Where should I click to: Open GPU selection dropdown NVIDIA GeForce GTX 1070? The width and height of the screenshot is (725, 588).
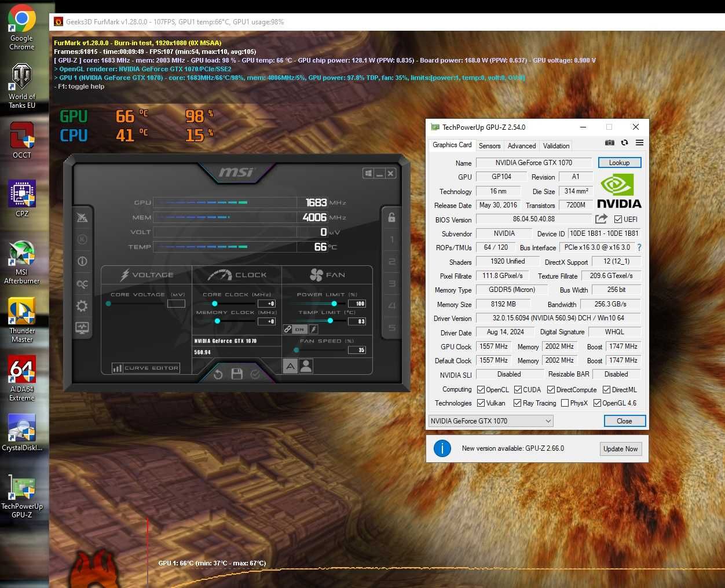[491, 421]
